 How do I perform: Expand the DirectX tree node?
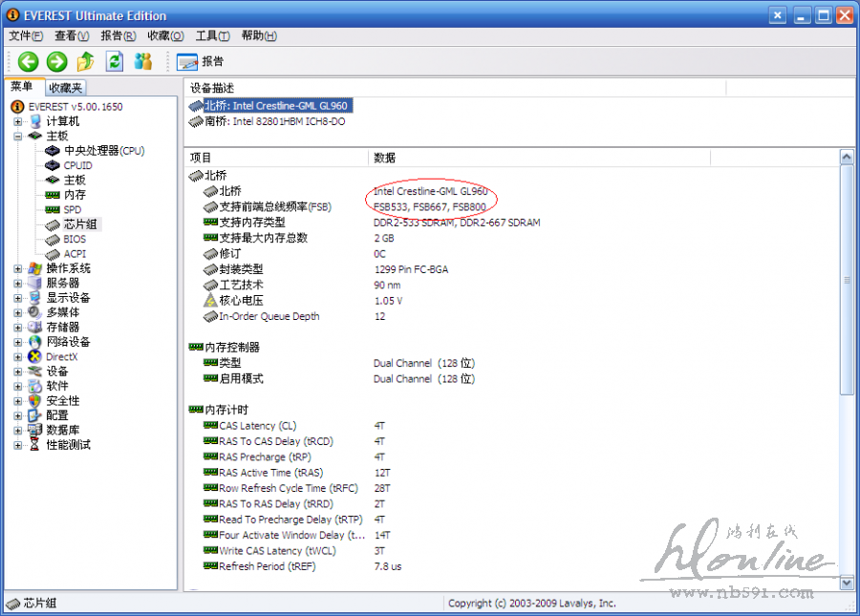[18, 357]
